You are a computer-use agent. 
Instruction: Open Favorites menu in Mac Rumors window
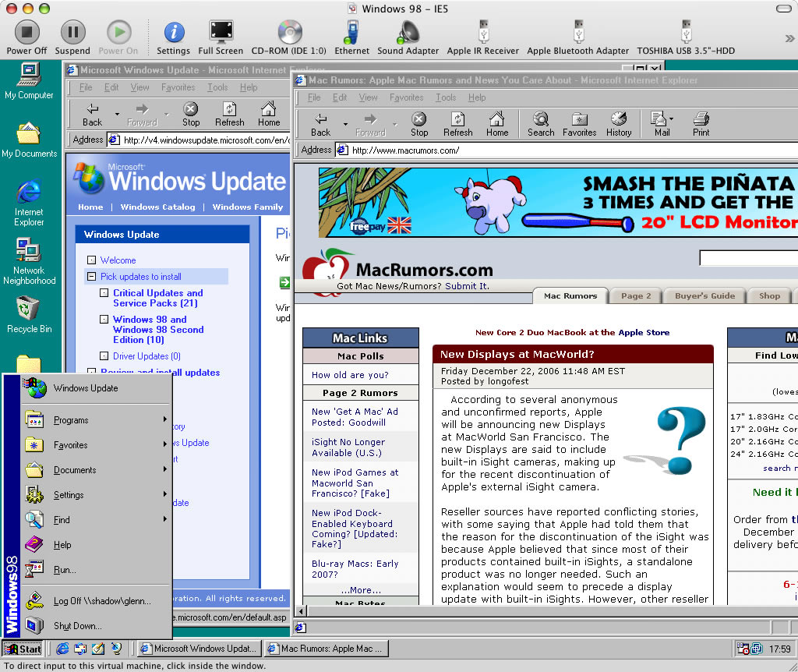coord(406,97)
